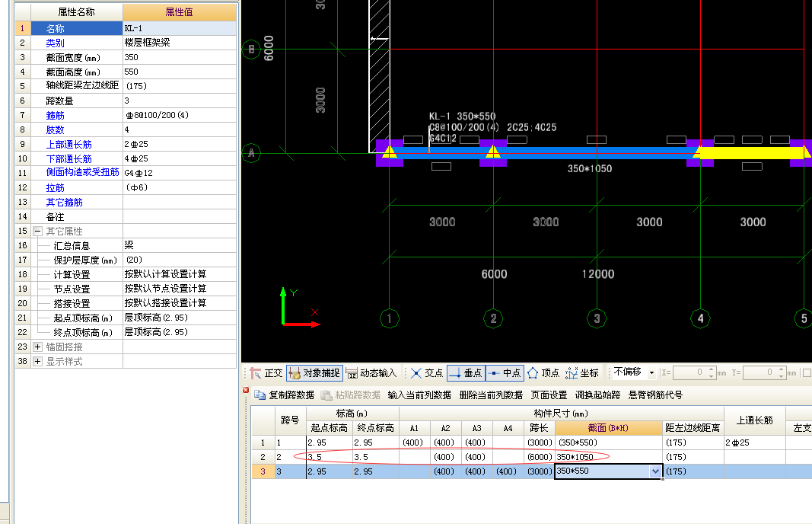Screen dimensions: 812x524
Task: Select the 截面宽度 value 350
Action: click(x=179, y=58)
